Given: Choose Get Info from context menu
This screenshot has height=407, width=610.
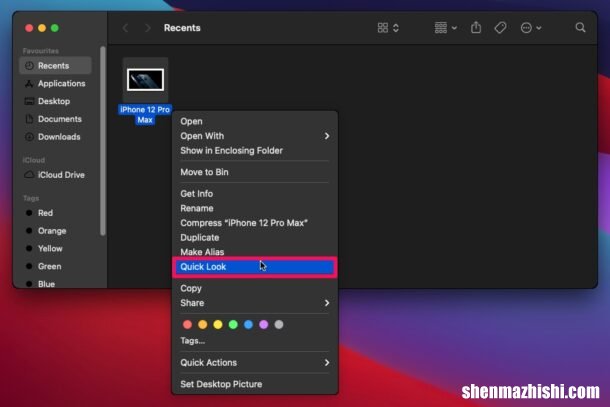Looking at the screenshot, I should point(255,194).
